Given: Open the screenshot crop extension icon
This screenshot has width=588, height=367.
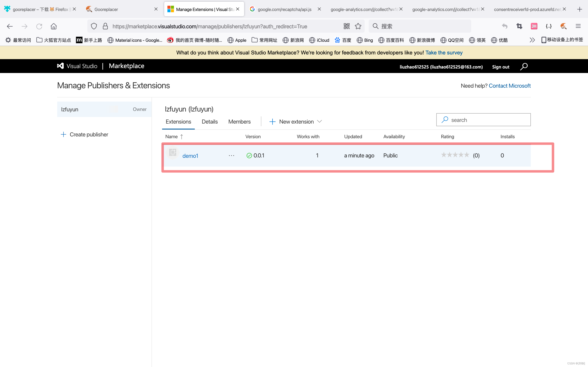Looking at the screenshot, I should (x=519, y=26).
